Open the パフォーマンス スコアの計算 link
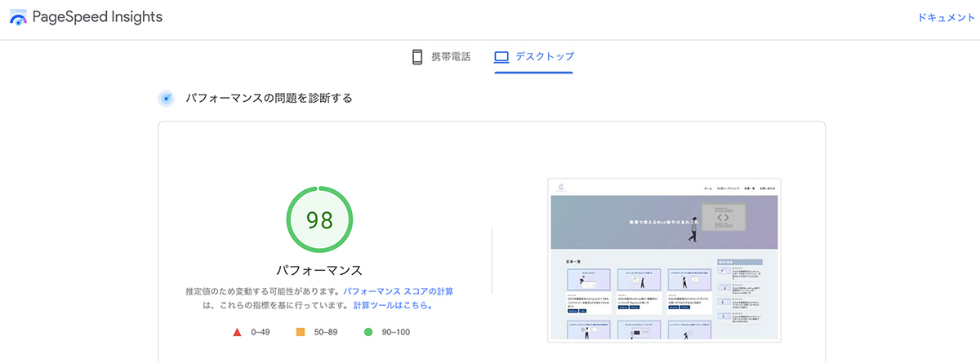 [x=398, y=291]
